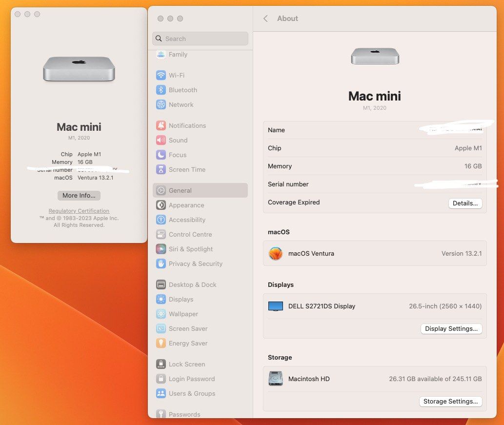Open Siri & Spotlight settings icon
This screenshot has height=425, width=504.
tap(161, 249)
